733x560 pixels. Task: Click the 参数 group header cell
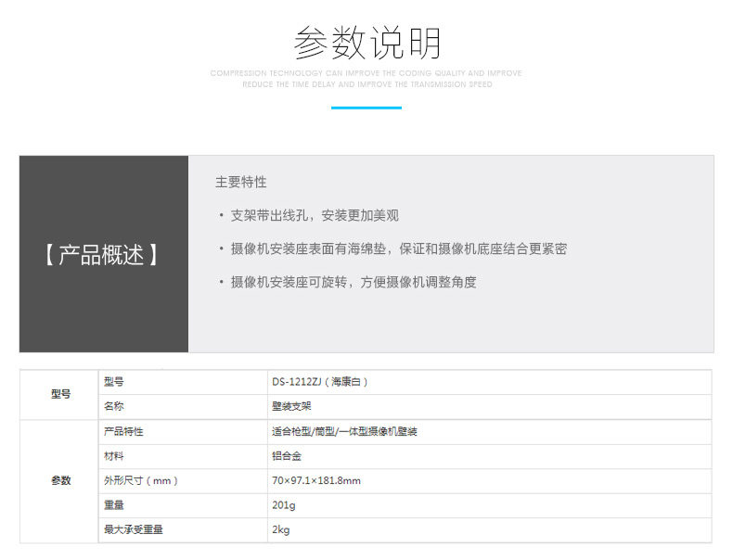pyautogui.click(x=59, y=481)
